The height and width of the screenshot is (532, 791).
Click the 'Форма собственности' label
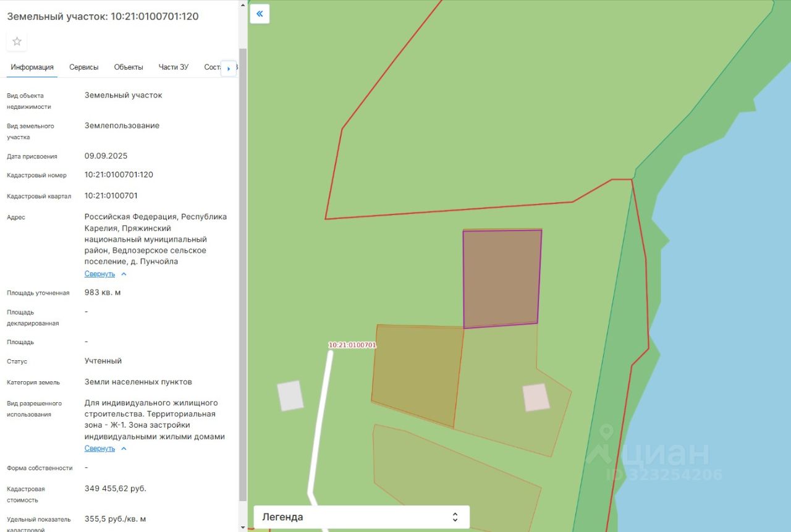[x=40, y=468]
